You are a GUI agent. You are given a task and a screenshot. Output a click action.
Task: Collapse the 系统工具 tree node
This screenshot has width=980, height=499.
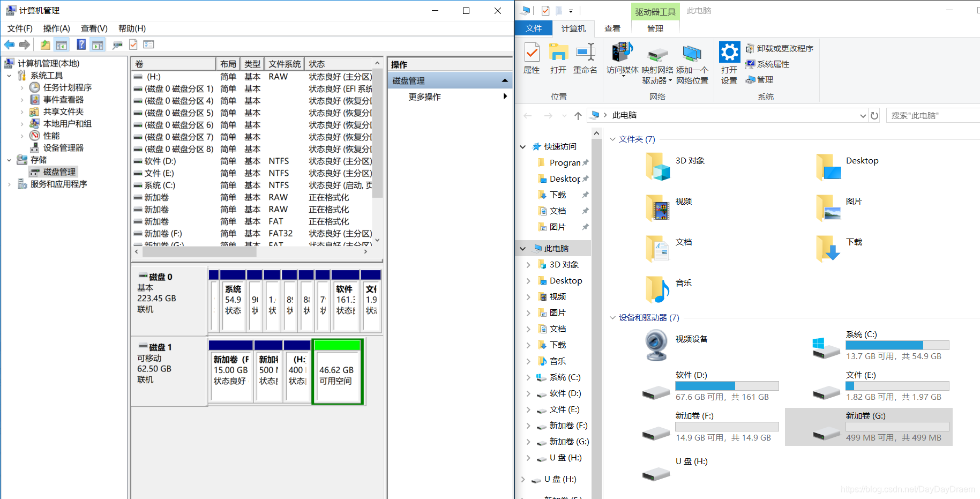(9, 76)
